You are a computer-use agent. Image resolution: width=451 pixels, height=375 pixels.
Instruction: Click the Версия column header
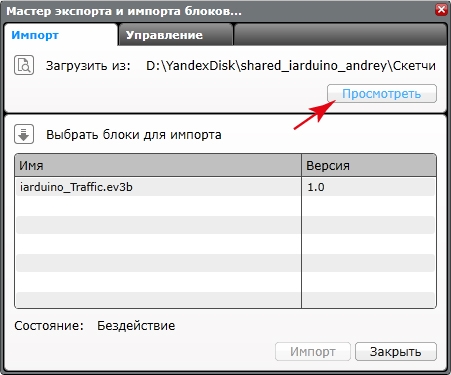click(x=369, y=165)
